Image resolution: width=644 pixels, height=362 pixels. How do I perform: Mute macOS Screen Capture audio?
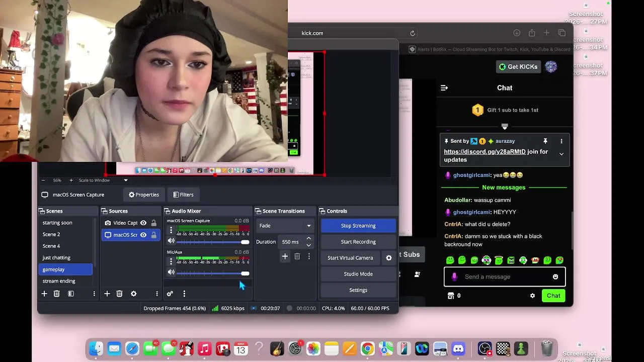[x=171, y=242]
